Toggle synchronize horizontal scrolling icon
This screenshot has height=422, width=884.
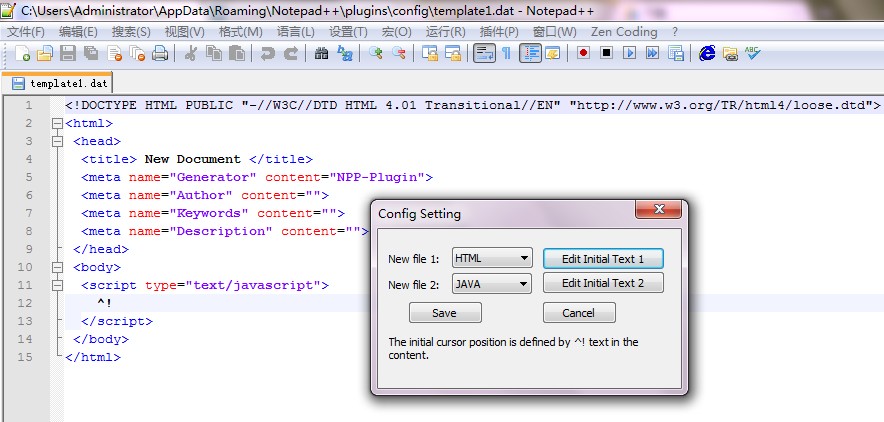pos(453,54)
